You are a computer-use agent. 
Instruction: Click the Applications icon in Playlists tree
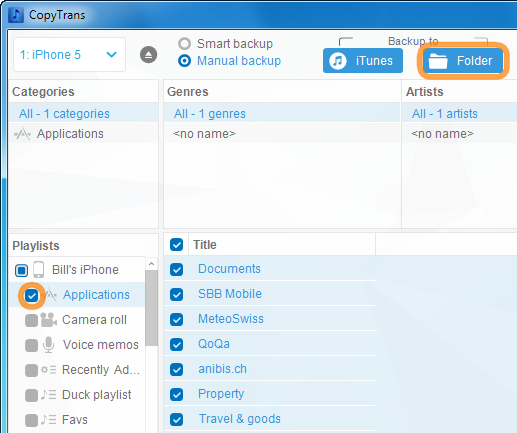[51, 295]
